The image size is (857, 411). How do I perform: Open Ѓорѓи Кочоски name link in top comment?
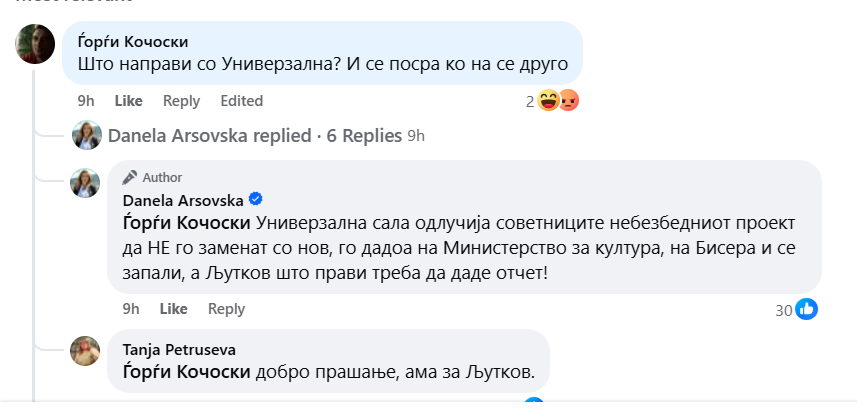133,42
